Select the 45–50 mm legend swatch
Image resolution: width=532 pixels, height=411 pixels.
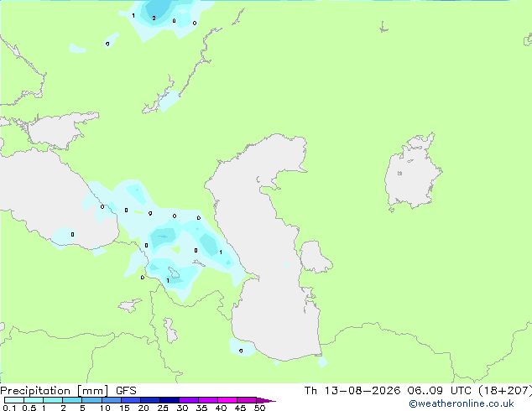tap(247, 400)
